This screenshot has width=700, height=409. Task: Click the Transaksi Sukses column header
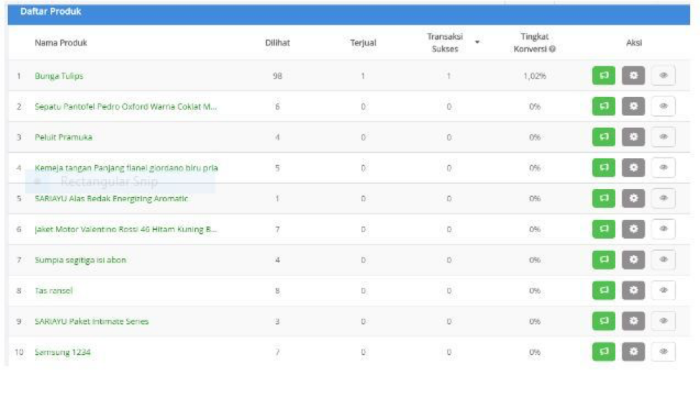[445, 43]
